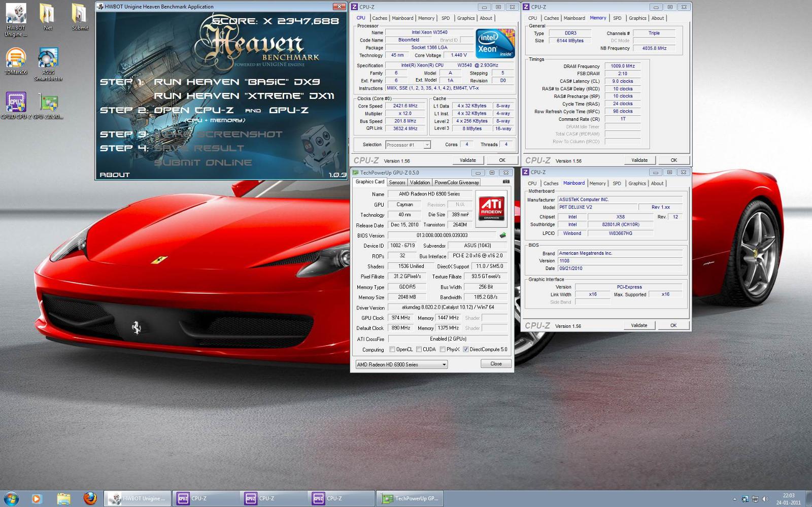The image size is (812, 507).
Task: Open the PowerColor Giveaway tab
Action: tap(457, 182)
